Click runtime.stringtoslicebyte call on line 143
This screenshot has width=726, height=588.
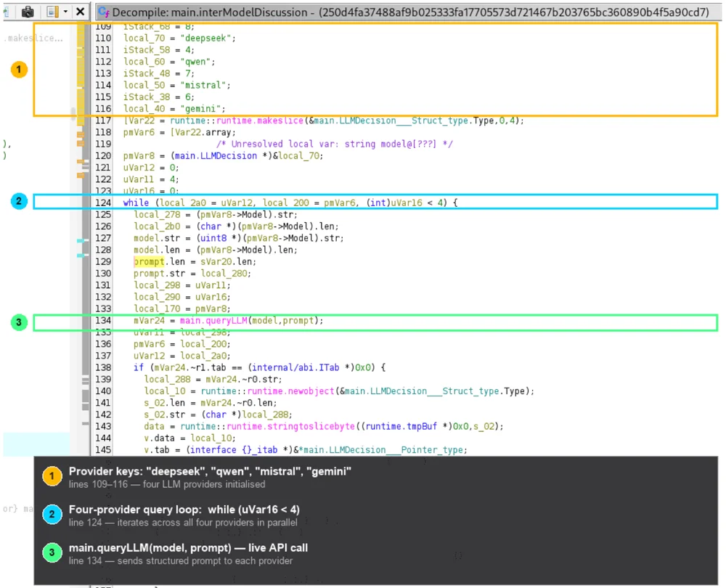point(291,426)
